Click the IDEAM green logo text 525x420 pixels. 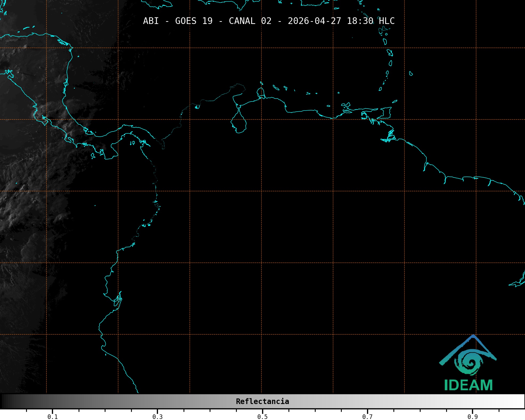click(x=468, y=385)
